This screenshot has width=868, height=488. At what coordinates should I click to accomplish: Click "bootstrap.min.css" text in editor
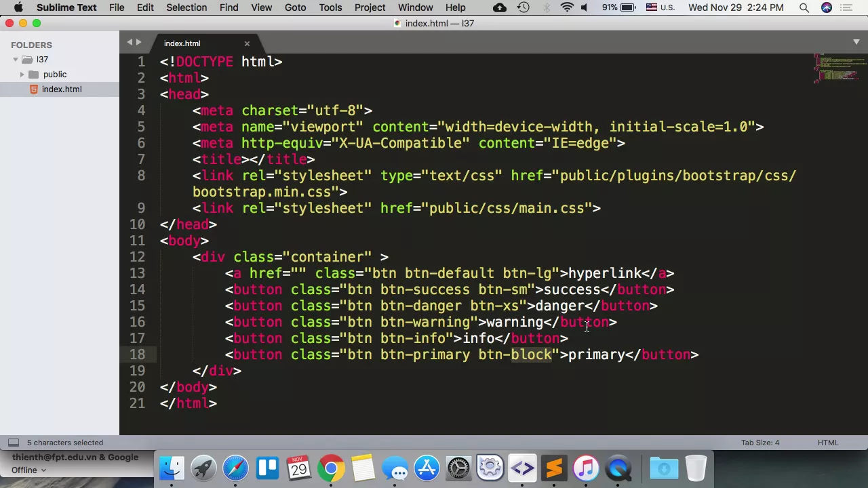pos(262,192)
